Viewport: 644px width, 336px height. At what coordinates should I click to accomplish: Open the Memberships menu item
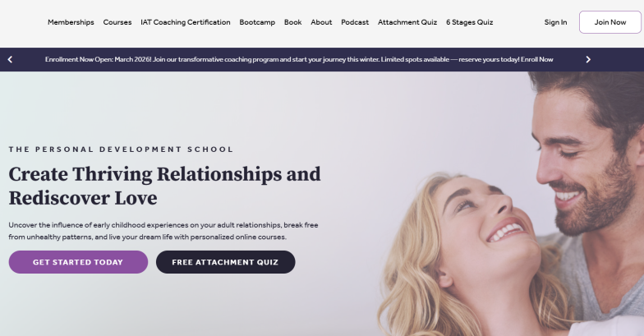pos(71,22)
